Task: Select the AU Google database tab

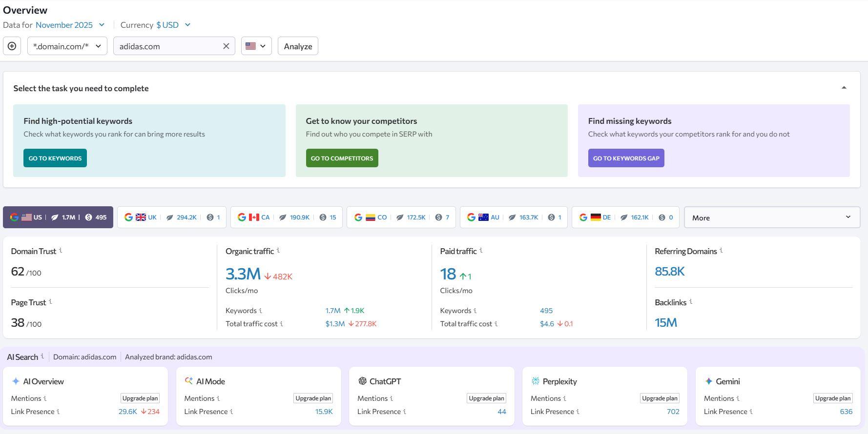Action: point(514,217)
